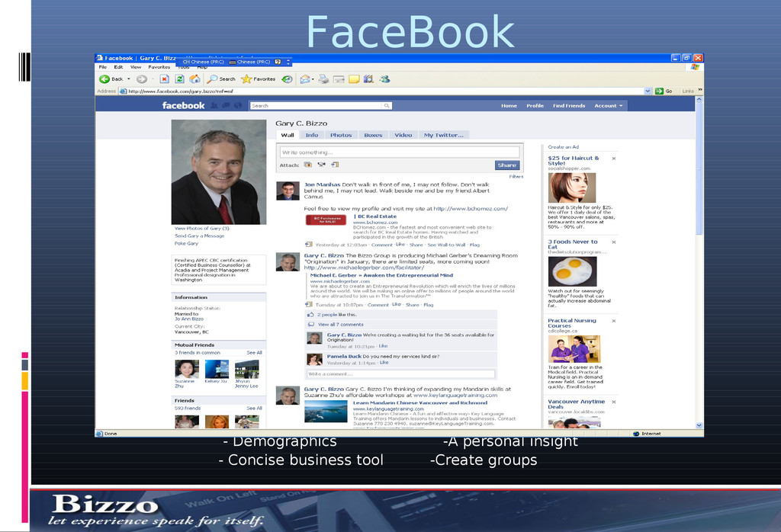Go to the browser Home icon
The image size is (781, 532).
(x=194, y=79)
